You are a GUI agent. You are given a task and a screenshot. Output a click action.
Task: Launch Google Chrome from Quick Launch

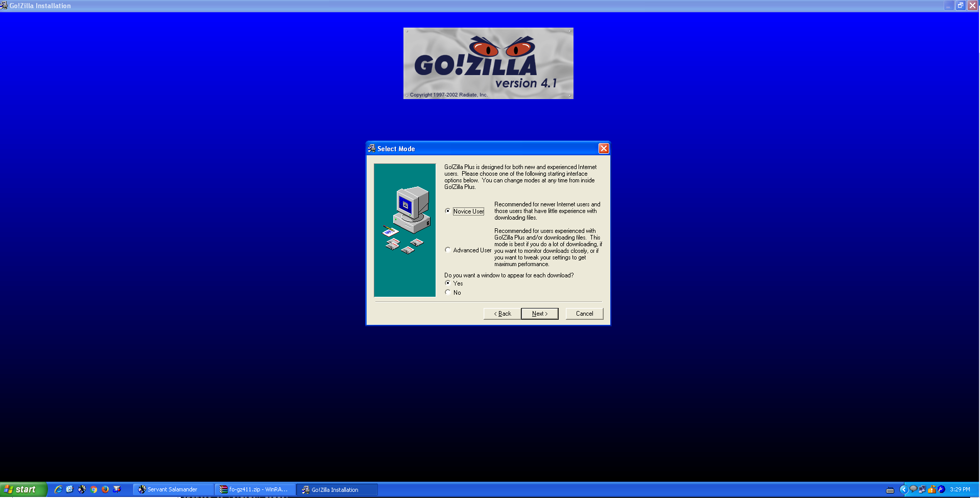93,489
